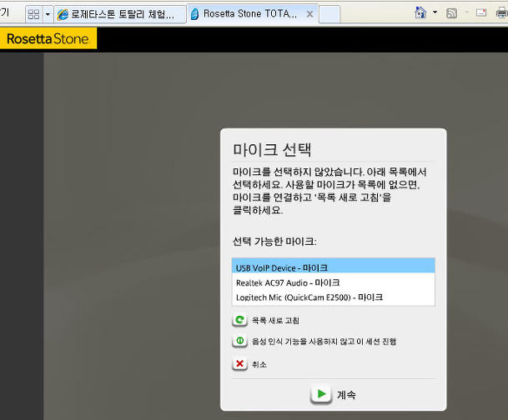The height and width of the screenshot is (420, 508).
Task: Click the Read Mail toolbar icon
Action: point(481,12)
